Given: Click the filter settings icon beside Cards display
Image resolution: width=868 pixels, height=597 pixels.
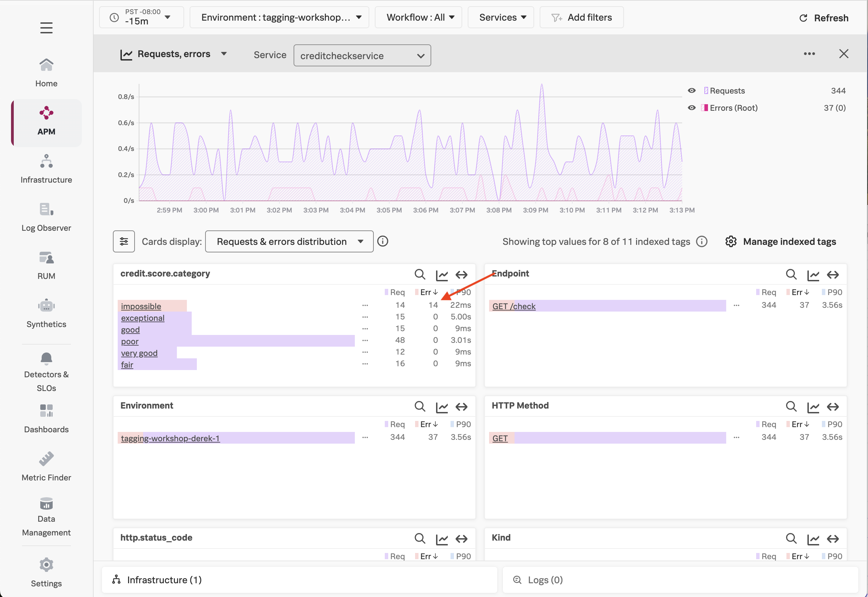Looking at the screenshot, I should pos(124,242).
